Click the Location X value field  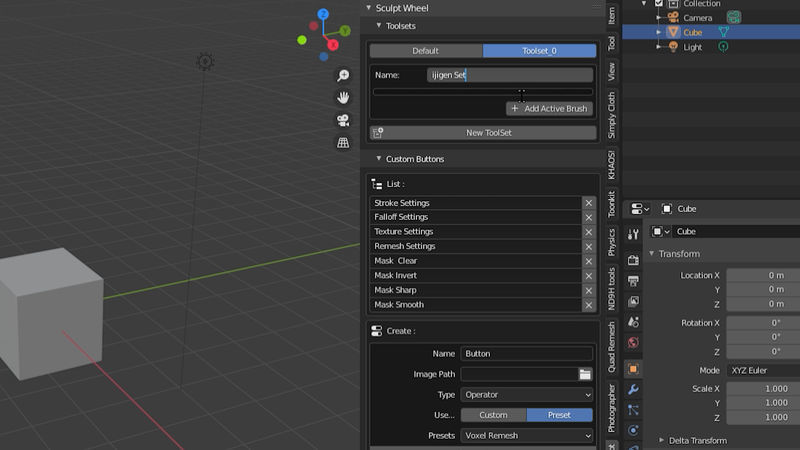coord(763,275)
